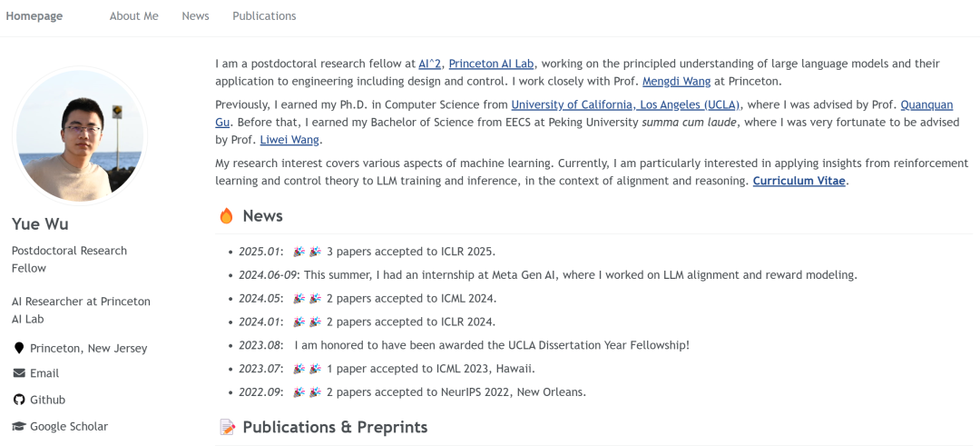Image resolution: width=980 pixels, height=446 pixels.
Task: Click the party popper icons on 2023.07 entry
Action: [307, 369]
